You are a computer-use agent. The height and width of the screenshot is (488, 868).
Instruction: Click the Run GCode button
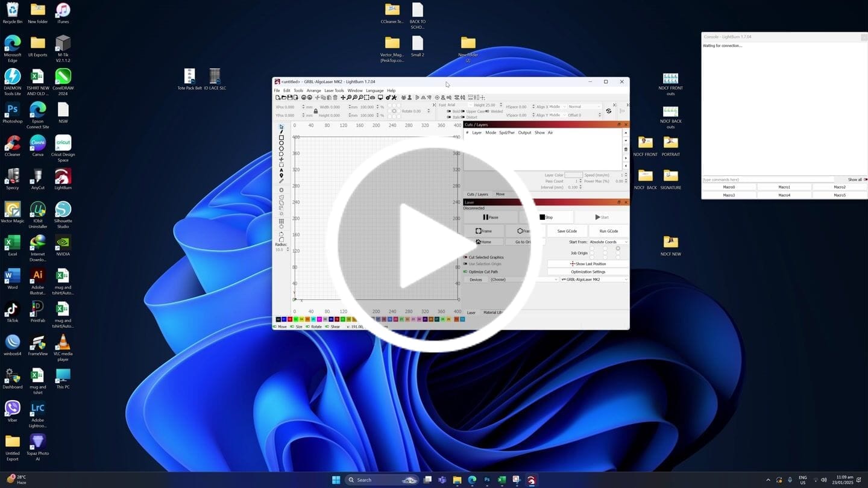coord(609,231)
